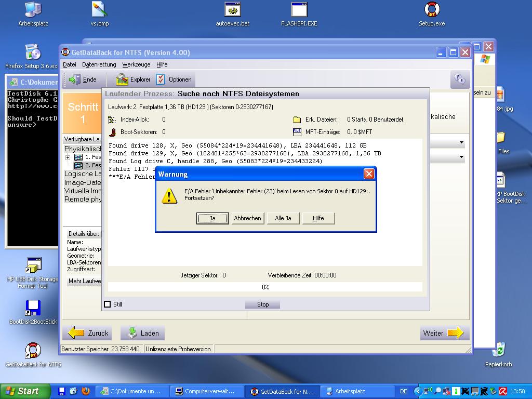
Task: Select HP USB Disk Storage Format Tool icon
Action: coord(33,273)
